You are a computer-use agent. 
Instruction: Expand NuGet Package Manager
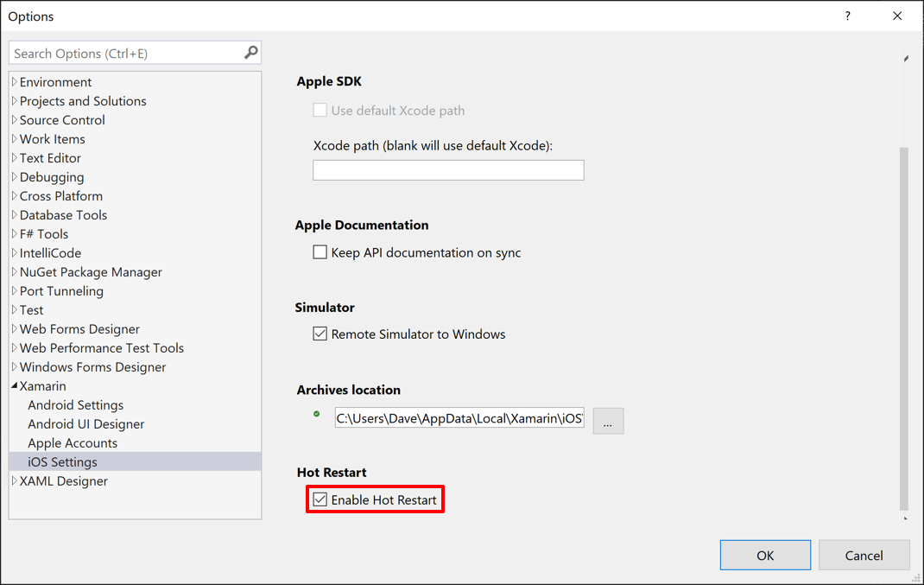tap(14, 271)
